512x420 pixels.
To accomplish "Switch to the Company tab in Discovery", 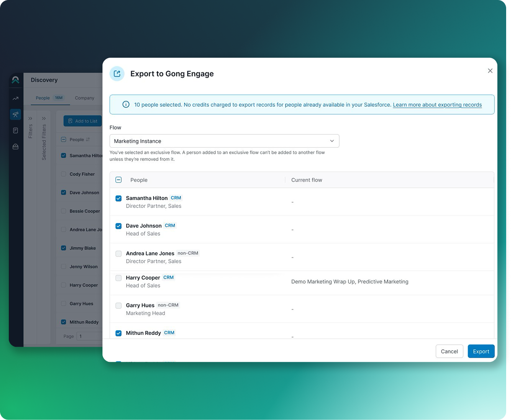I will [84, 98].
